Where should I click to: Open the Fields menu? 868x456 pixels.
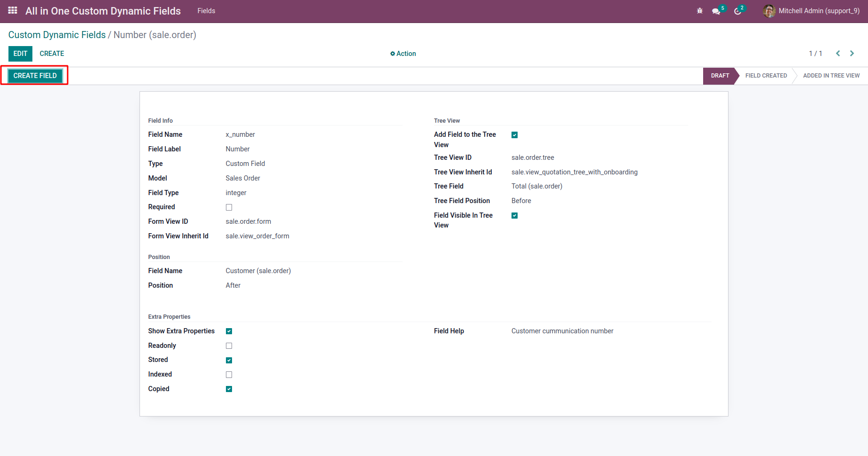[x=206, y=11]
